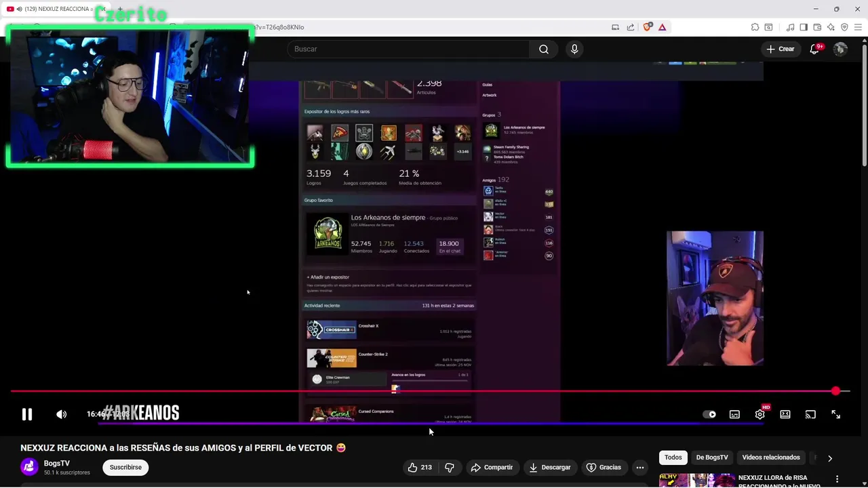Image resolution: width=868 pixels, height=488 pixels.
Task: Open more actions three-dot menu
Action: [x=639, y=467]
